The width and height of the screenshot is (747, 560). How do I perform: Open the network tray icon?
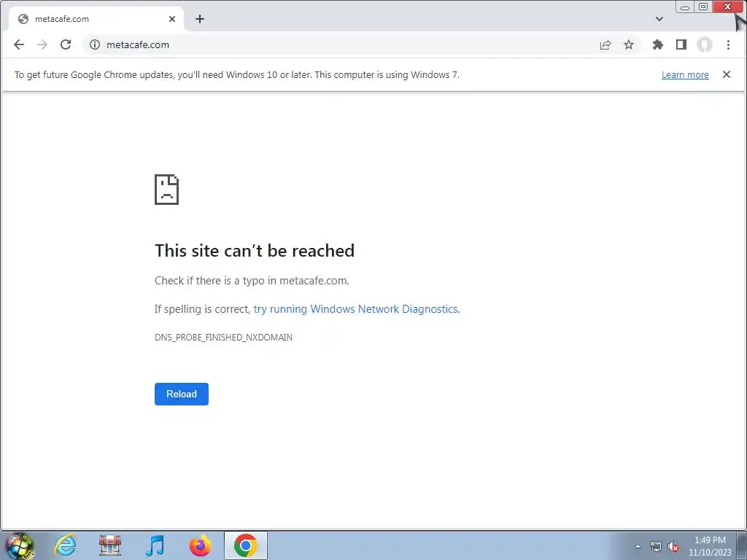click(x=656, y=546)
